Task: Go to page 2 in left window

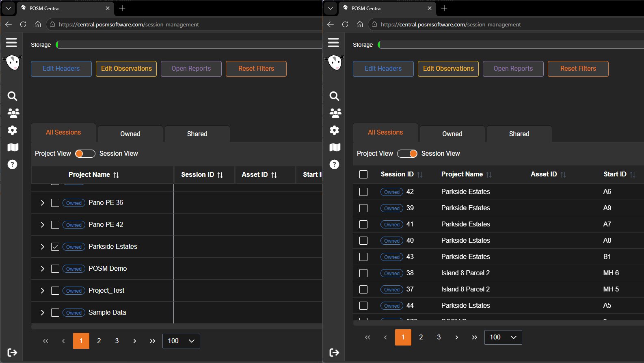Action: click(99, 341)
